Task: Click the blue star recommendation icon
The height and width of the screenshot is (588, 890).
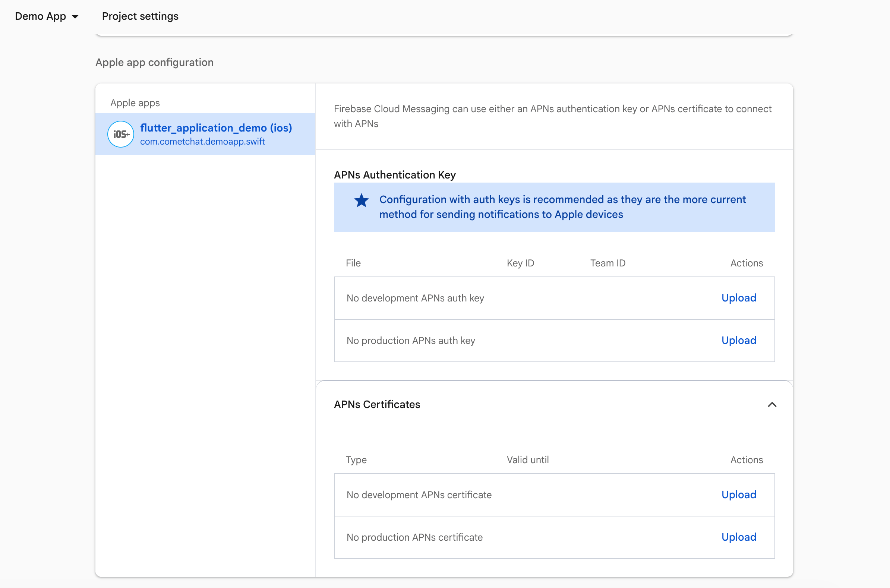Action: [x=362, y=200]
